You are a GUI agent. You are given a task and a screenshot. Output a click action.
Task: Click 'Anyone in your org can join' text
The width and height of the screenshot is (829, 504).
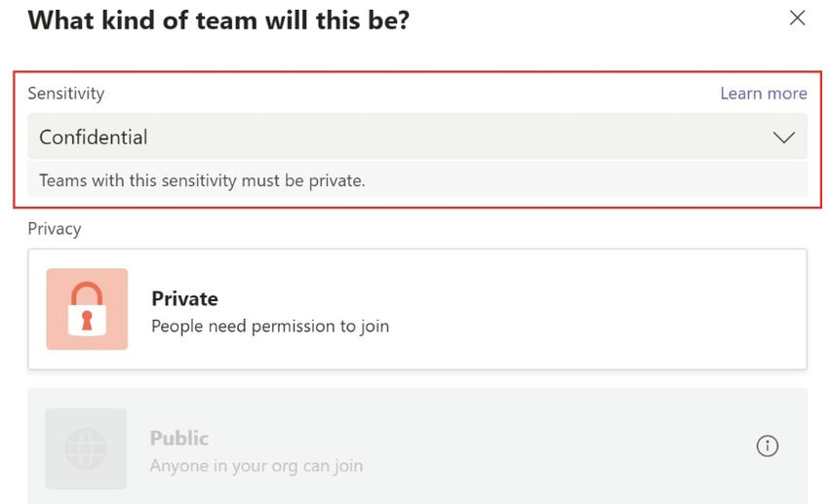257,466
